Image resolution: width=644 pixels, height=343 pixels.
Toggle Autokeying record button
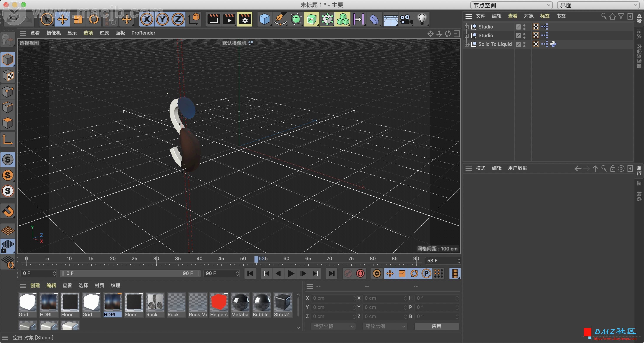[x=360, y=273]
